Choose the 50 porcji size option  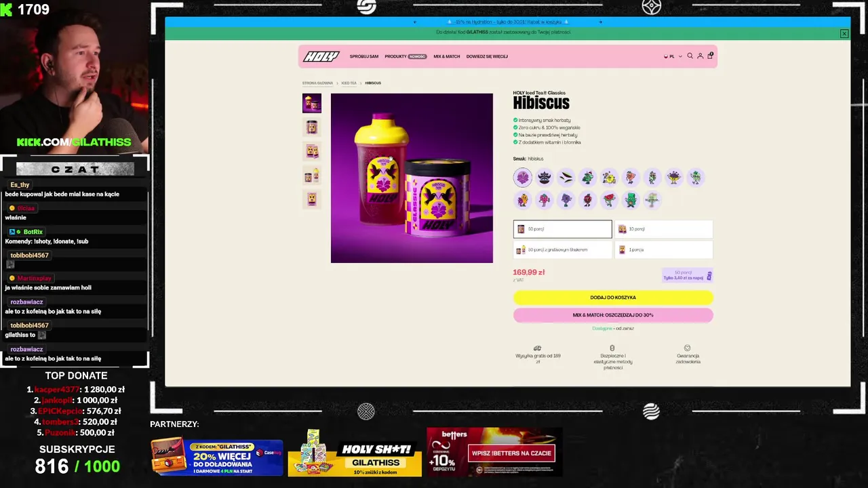(x=562, y=229)
